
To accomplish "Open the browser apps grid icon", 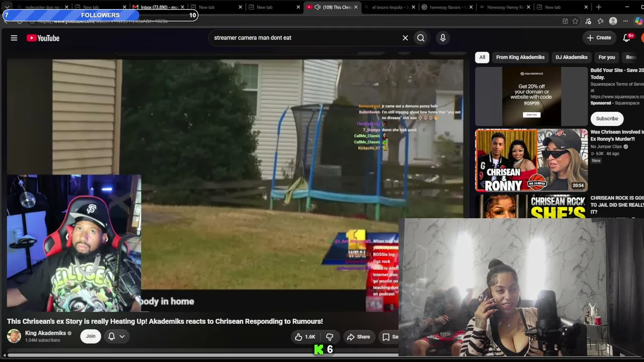I will (566, 21).
